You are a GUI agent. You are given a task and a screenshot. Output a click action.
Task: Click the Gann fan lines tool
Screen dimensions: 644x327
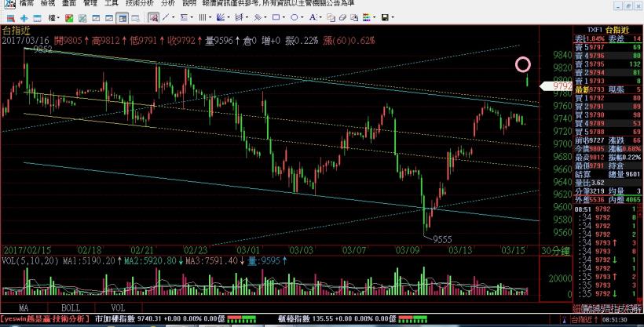pyautogui.click(x=220, y=17)
